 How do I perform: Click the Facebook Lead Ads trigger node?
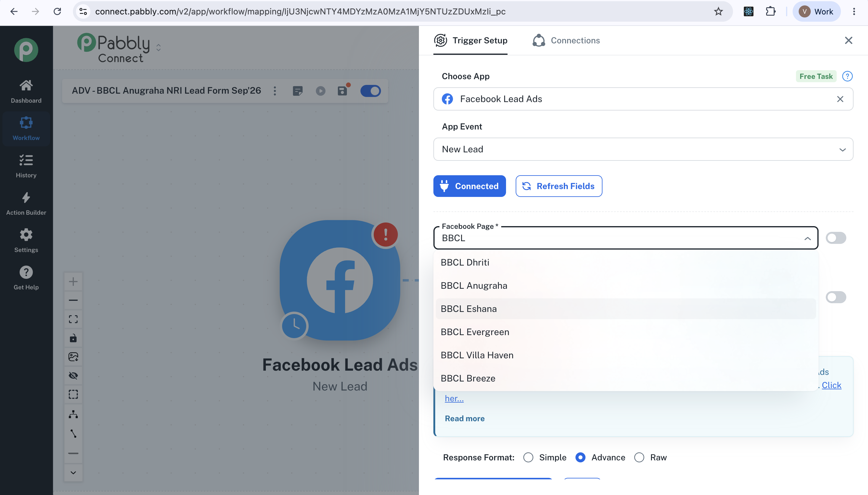pyautogui.click(x=340, y=280)
